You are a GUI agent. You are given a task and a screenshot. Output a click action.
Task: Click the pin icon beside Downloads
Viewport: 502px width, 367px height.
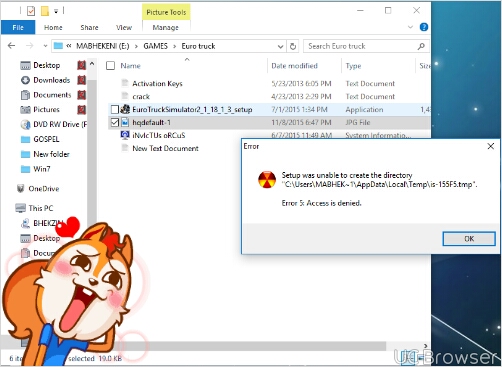(82, 80)
